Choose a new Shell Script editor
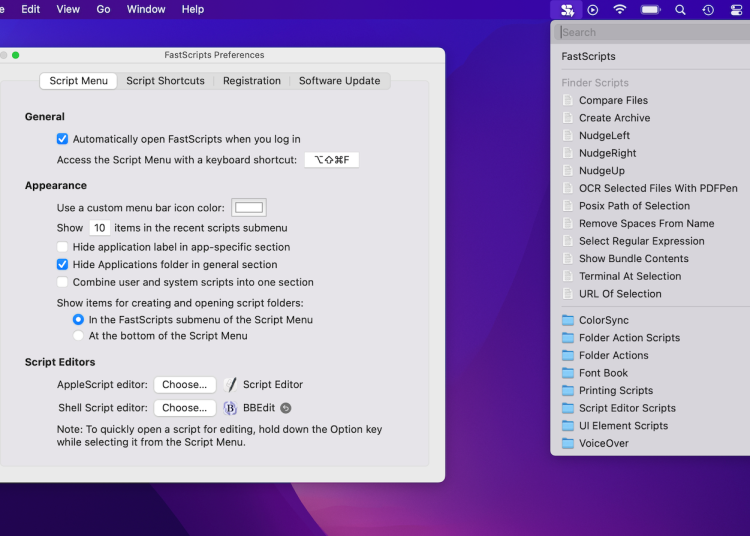 (x=184, y=408)
